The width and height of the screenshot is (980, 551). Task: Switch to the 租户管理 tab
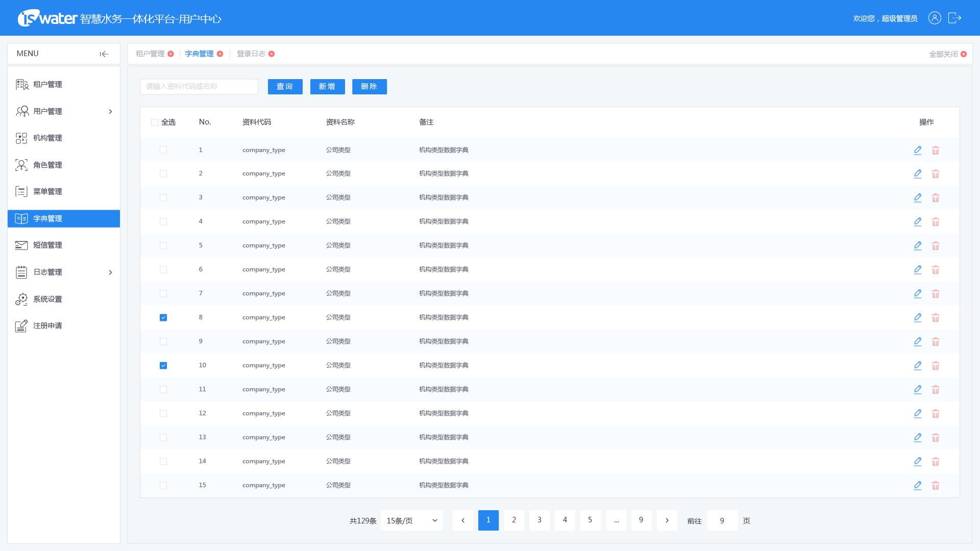click(x=150, y=54)
